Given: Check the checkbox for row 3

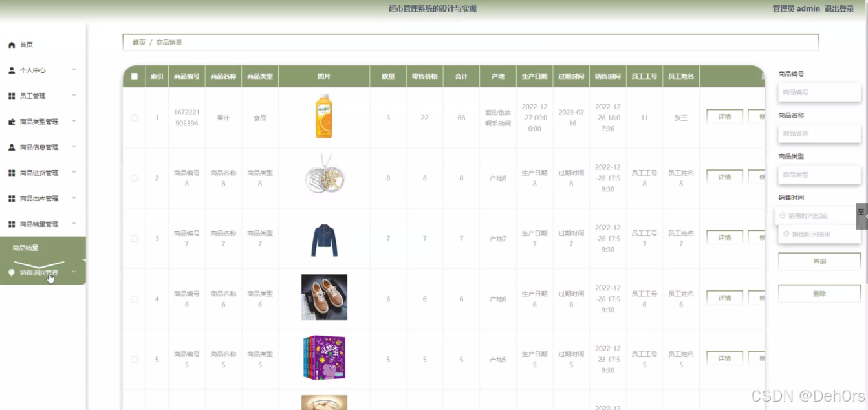Looking at the screenshot, I should pos(134,239).
